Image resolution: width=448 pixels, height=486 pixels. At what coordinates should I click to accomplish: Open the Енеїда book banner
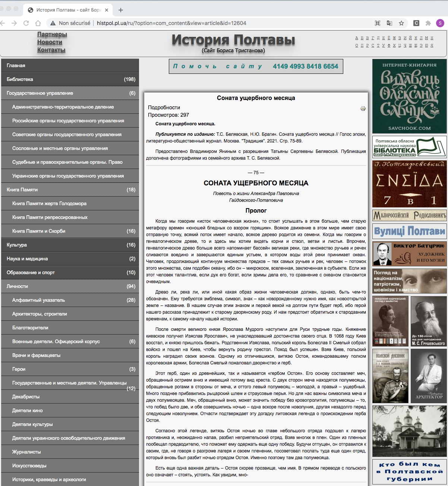click(x=409, y=184)
